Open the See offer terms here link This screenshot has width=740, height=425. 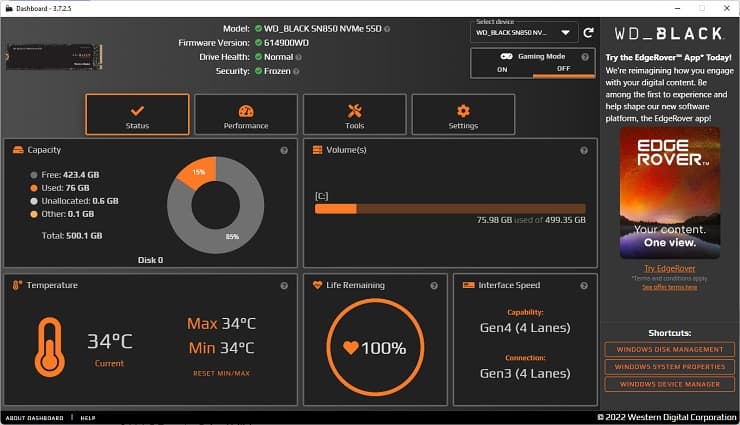tap(669, 287)
